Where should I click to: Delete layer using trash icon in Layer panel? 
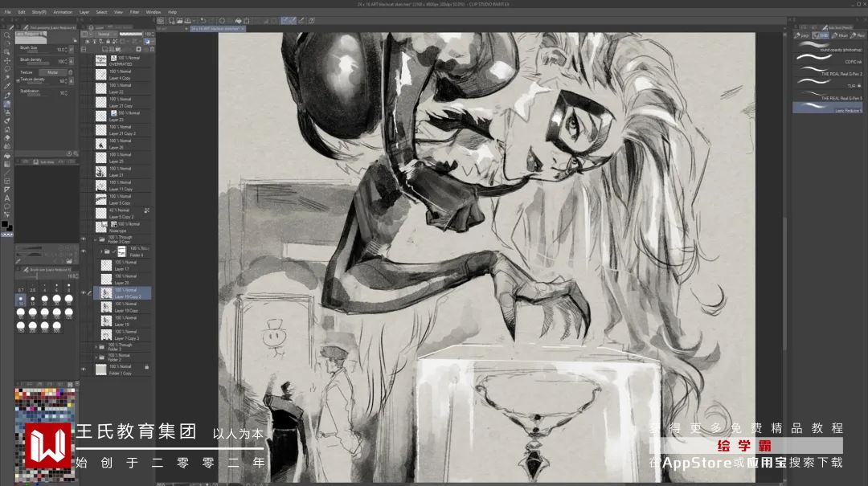coord(152,49)
